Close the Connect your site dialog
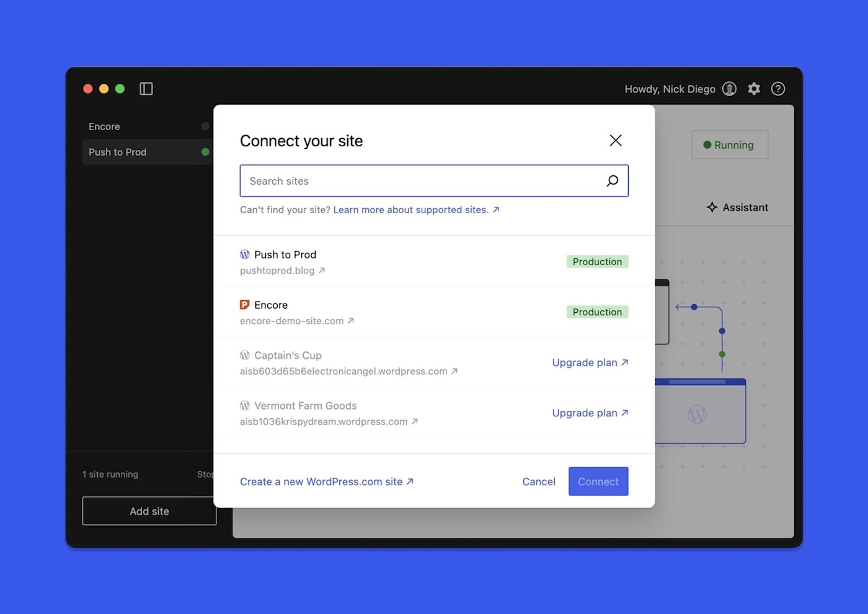 tap(616, 141)
